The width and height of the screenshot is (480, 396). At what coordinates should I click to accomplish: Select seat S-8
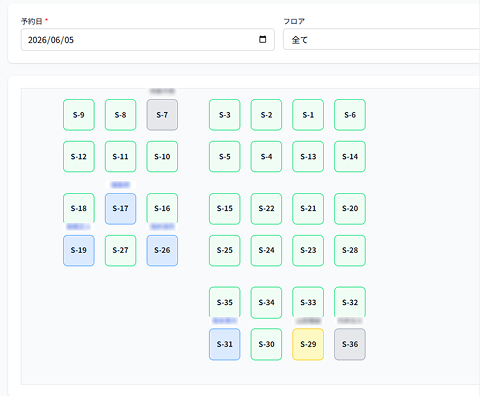(120, 115)
